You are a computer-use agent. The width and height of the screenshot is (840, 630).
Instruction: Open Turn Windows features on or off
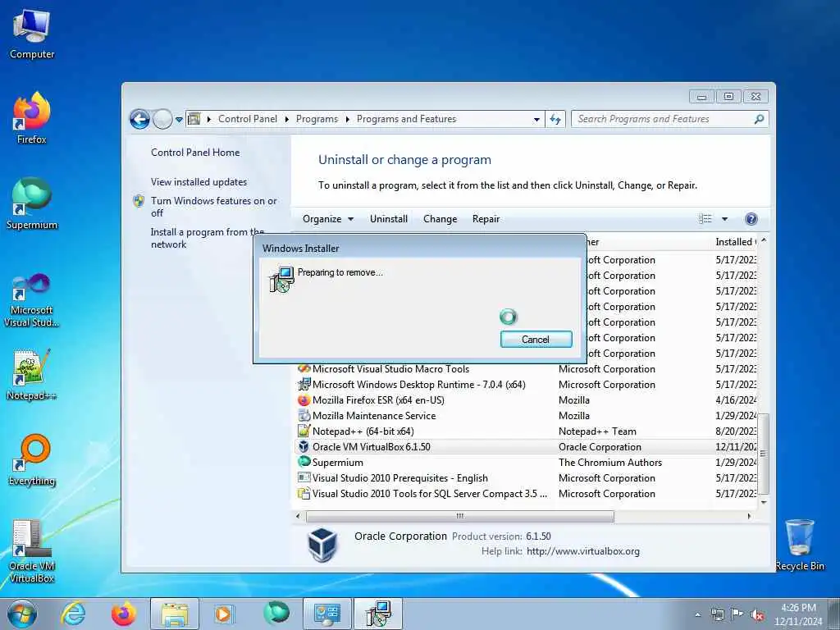click(213, 207)
